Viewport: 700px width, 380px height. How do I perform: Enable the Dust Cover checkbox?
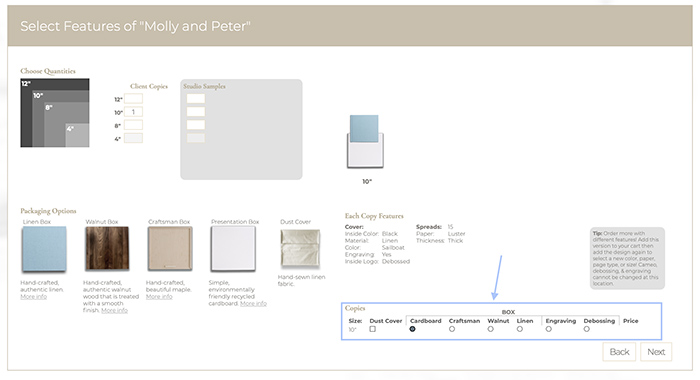373,329
